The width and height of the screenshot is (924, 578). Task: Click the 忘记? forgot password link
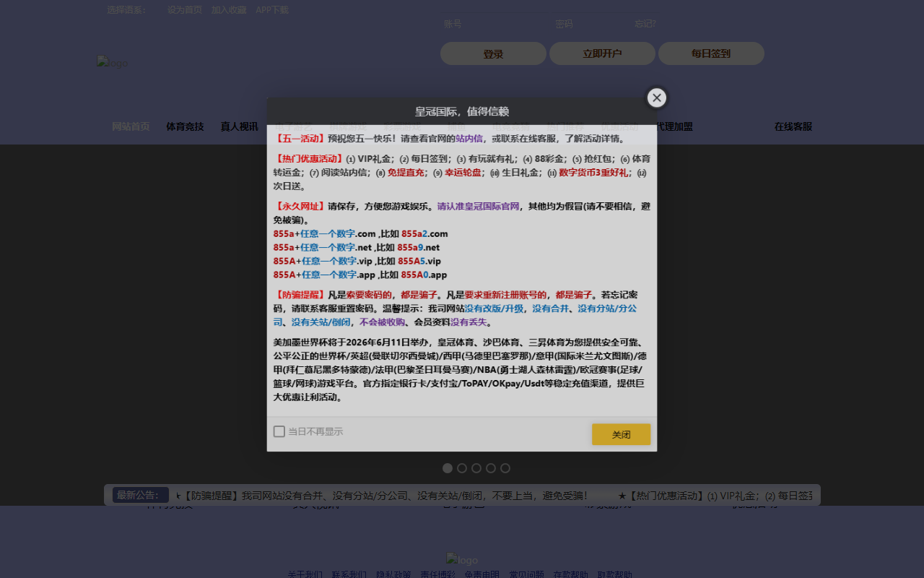645,24
